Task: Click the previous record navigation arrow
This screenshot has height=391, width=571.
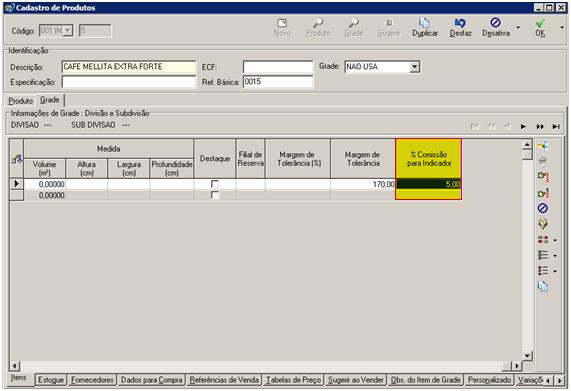Action: click(x=507, y=126)
